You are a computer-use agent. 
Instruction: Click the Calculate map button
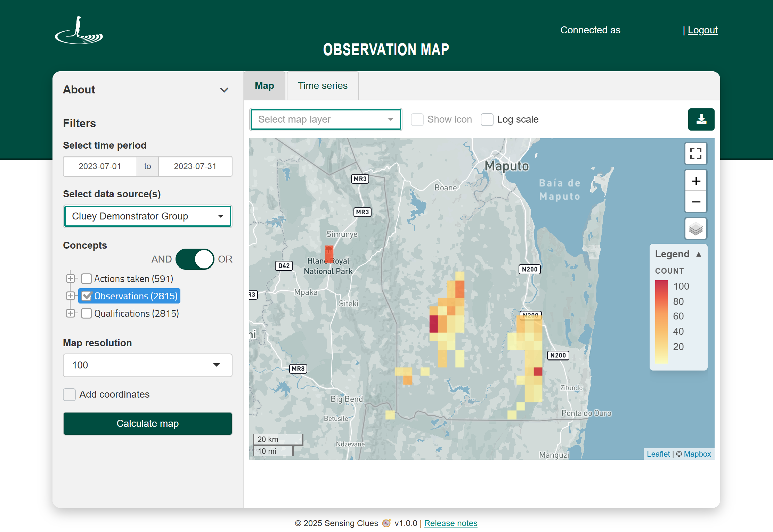[x=148, y=424]
